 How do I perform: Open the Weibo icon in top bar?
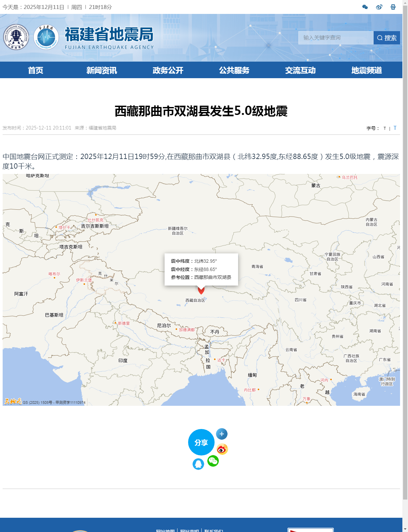[x=379, y=7]
